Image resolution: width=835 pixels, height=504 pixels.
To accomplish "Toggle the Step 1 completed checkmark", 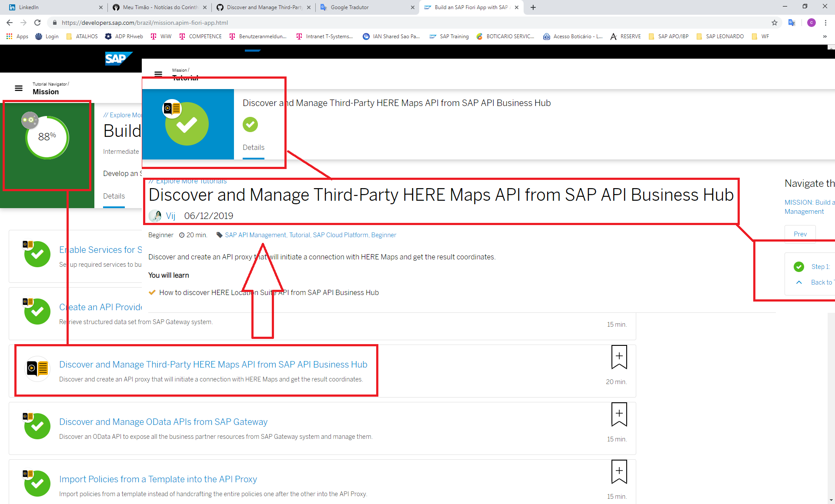I will pos(799,266).
